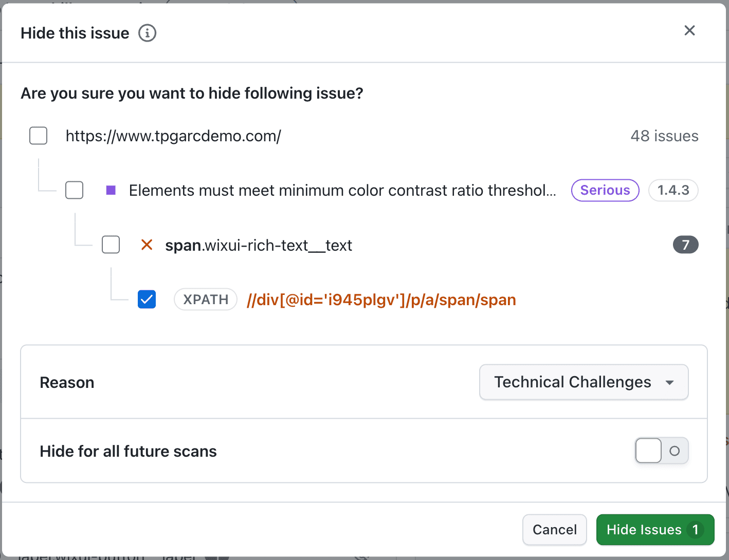This screenshot has width=729, height=560.
Task: Click the Cancel button
Action: tap(554, 530)
